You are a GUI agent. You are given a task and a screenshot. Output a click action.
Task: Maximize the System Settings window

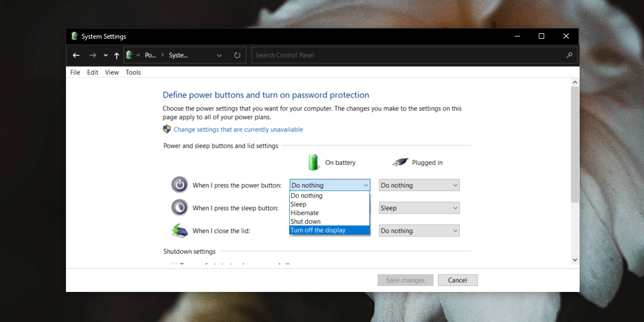tap(541, 36)
